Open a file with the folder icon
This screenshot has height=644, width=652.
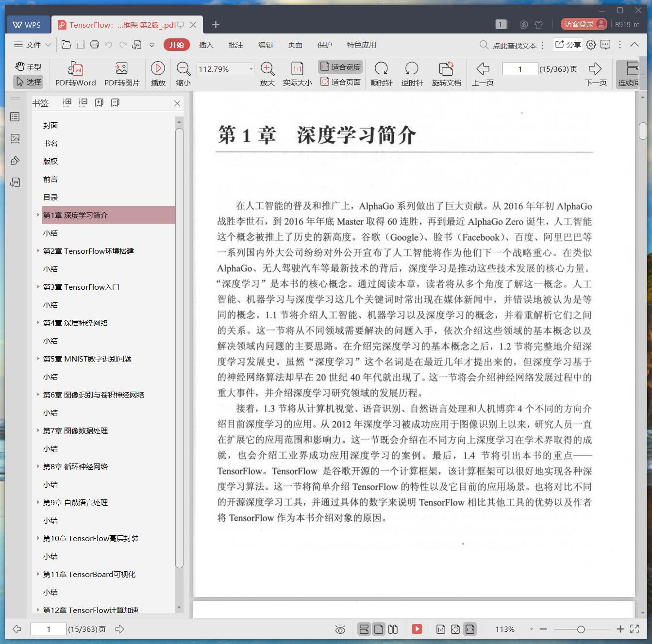tap(67, 45)
